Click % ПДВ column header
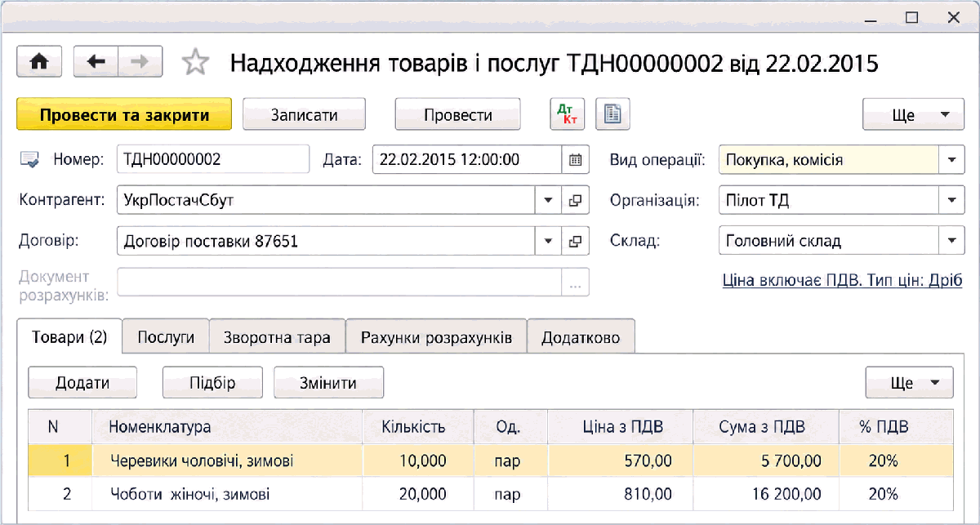Image resolution: width=980 pixels, height=525 pixels. [895, 426]
